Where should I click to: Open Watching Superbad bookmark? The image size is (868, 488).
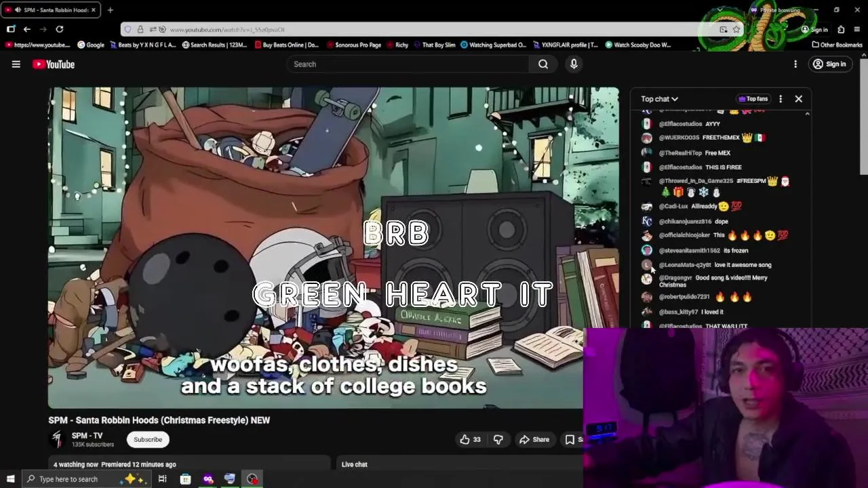pos(493,45)
